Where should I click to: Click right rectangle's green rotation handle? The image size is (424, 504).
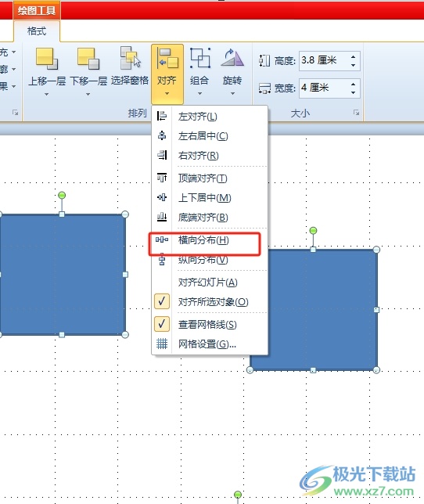point(313,230)
